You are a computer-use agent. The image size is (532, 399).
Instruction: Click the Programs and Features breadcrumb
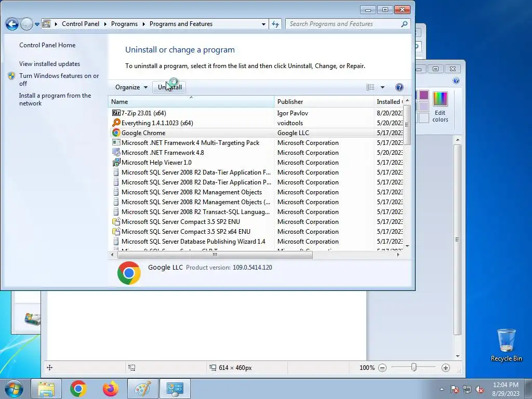[x=181, y=24]
